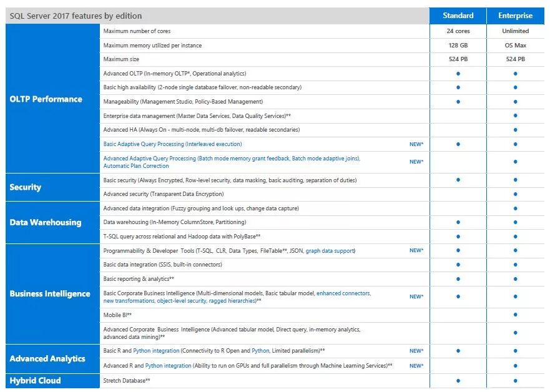Click Enterprise dot for Enterprise data management
The height and width of the screenshot is (392, 550).
pos(515,115)
